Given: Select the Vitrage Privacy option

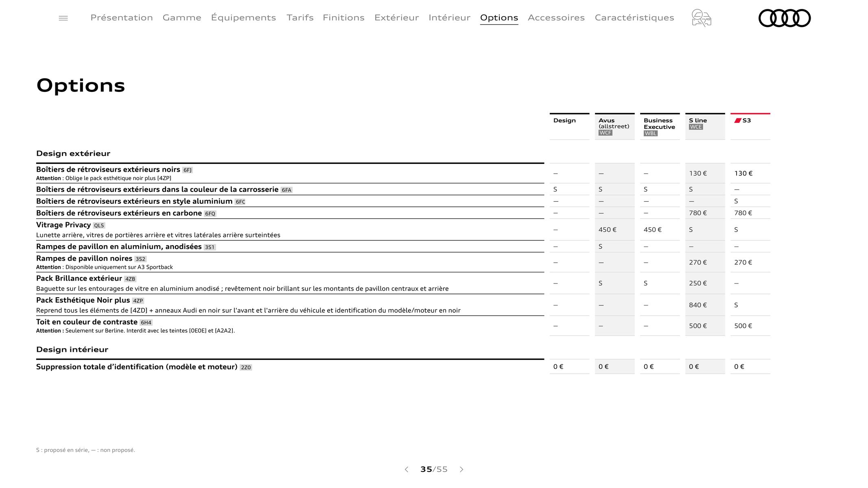Looking at the screenshot, I should tap(290, 230).
